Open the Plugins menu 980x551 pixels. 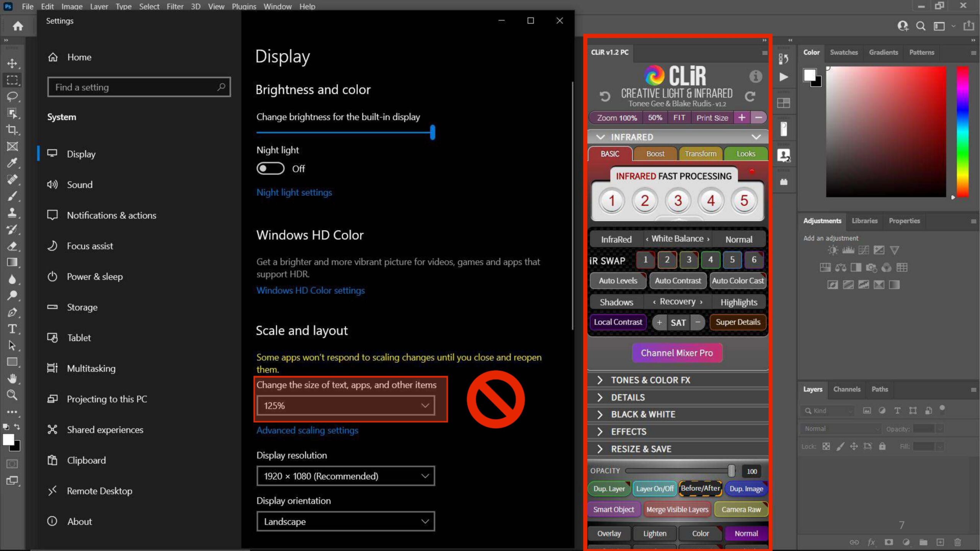(244, 7)
